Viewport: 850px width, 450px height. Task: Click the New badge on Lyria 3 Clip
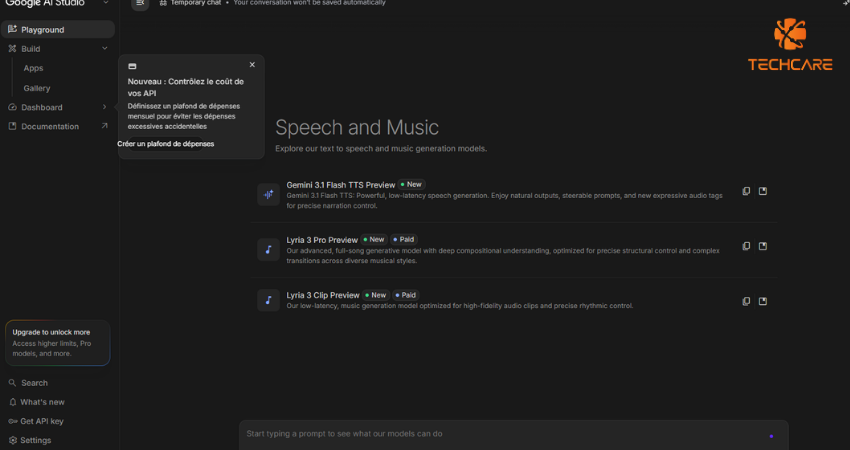pyautogui.click(x=376, y=295)
